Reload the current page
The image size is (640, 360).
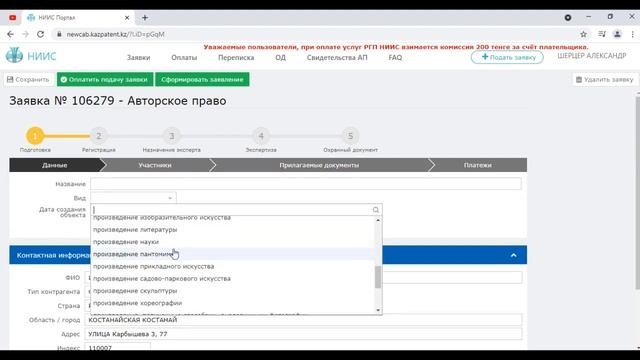[x=40, y=34]
